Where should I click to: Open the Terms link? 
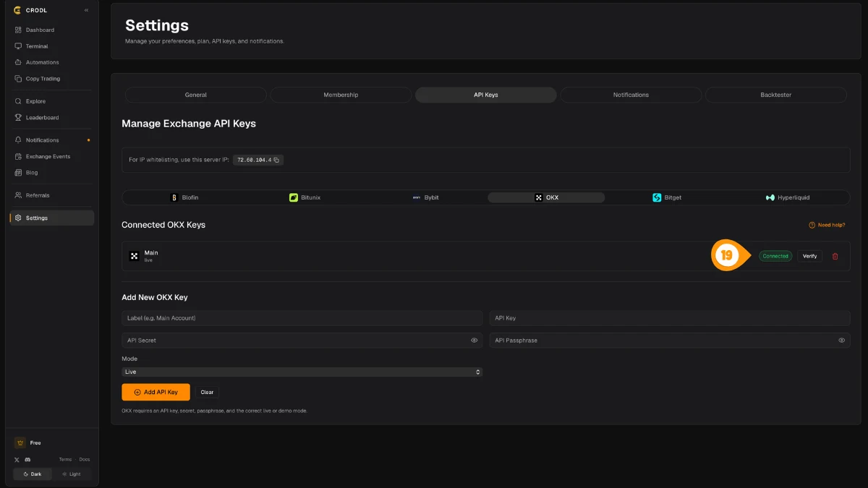(65, 460)
